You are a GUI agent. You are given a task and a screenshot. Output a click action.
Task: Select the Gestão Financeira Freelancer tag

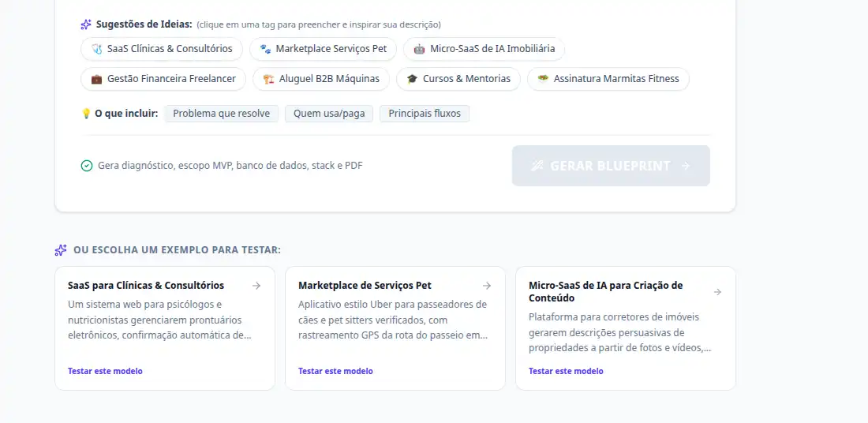(163, 79)
